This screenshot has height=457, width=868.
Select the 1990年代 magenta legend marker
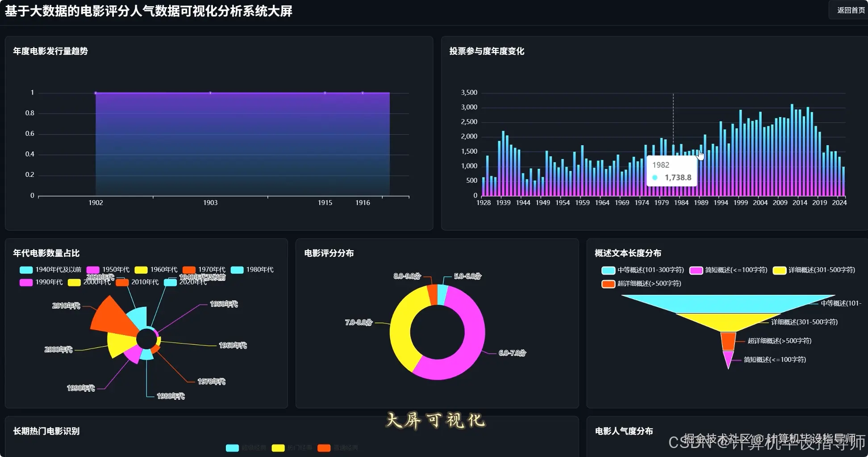point(25,283)
